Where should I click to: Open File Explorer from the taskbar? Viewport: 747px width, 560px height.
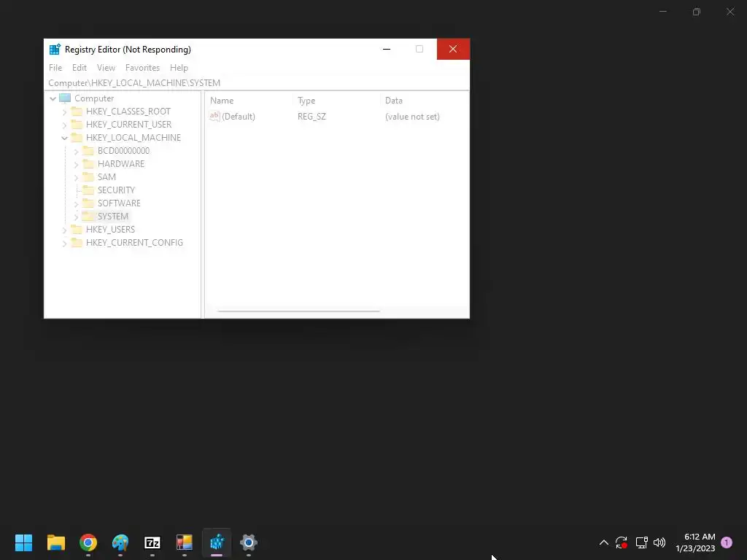(55, 542)
